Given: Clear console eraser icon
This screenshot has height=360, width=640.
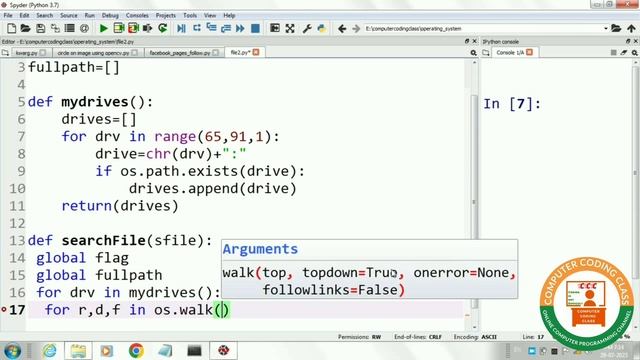Looking at the screenshot, I should pyautogui.click(x=624, y=53).
